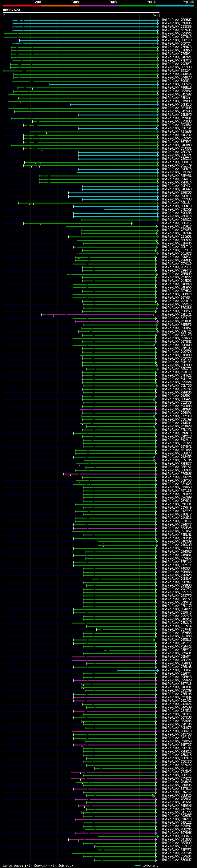Open hit UniRef100_B9S2Y4
The width and height of the screenshot is (197, 868).
tap(177, 71)
